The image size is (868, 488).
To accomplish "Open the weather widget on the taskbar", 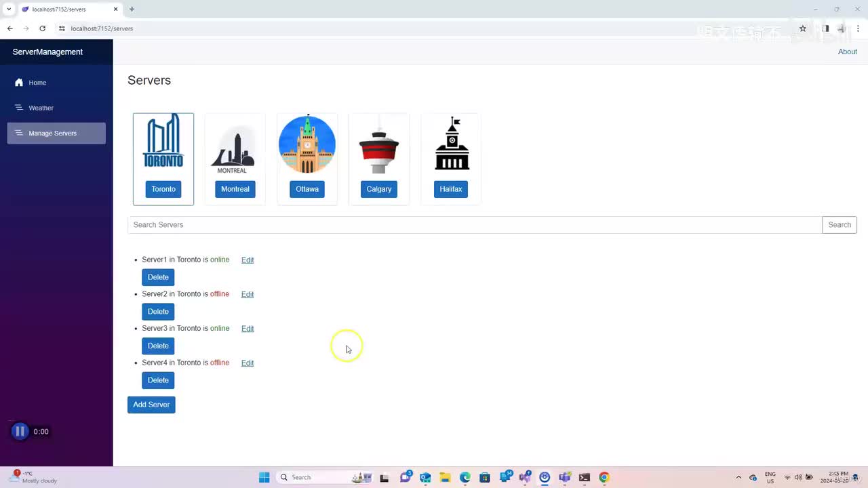I will 33,477.
